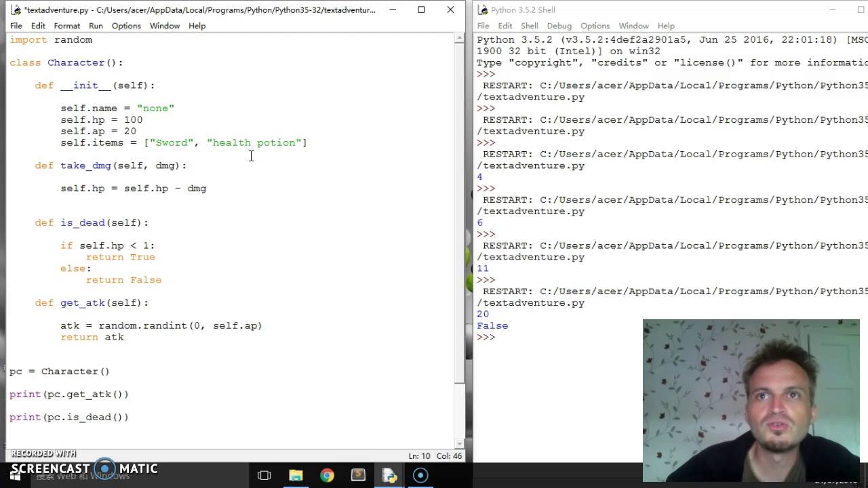The width and height of the screenshot is (868, 488).
Task: Click the 'self.hp = 100' line
Action: pyautogui.click(x=102, y=120)
